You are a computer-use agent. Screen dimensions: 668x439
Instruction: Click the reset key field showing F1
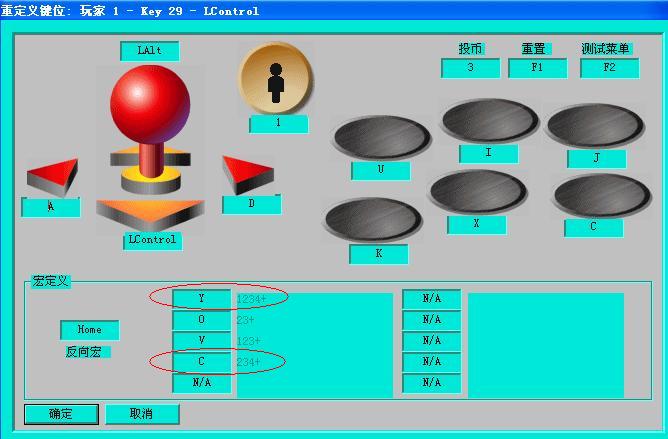click(x=537, y=68)
